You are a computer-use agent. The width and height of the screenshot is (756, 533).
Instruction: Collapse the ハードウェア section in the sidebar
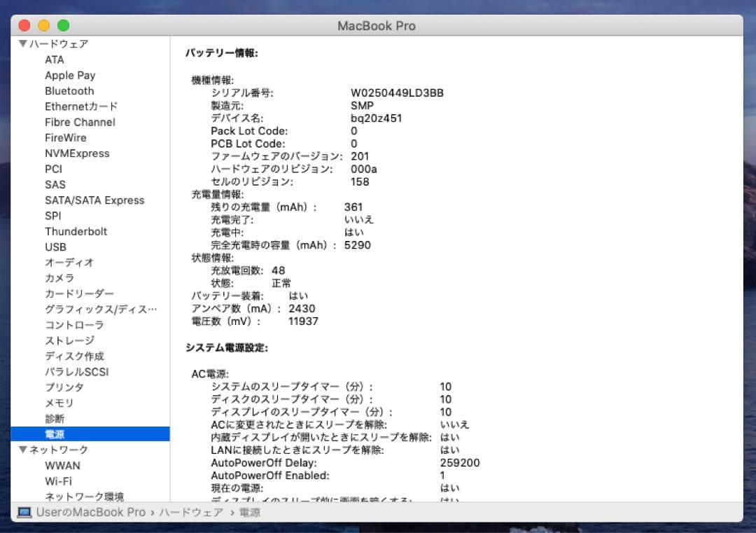(22, 43)
